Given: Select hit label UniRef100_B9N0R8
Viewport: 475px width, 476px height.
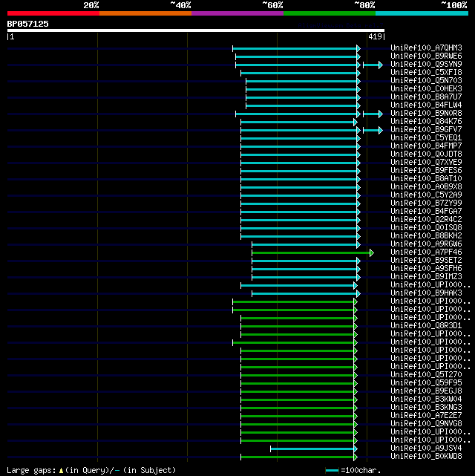Looking at the screenshot, I should [426, 114].
